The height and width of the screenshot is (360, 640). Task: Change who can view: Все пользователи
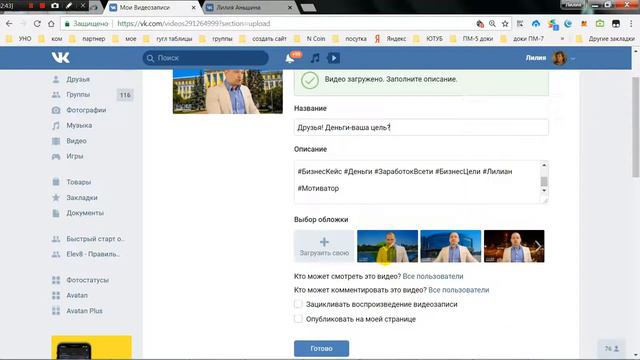pyautogui.click(x=433, y=276)
